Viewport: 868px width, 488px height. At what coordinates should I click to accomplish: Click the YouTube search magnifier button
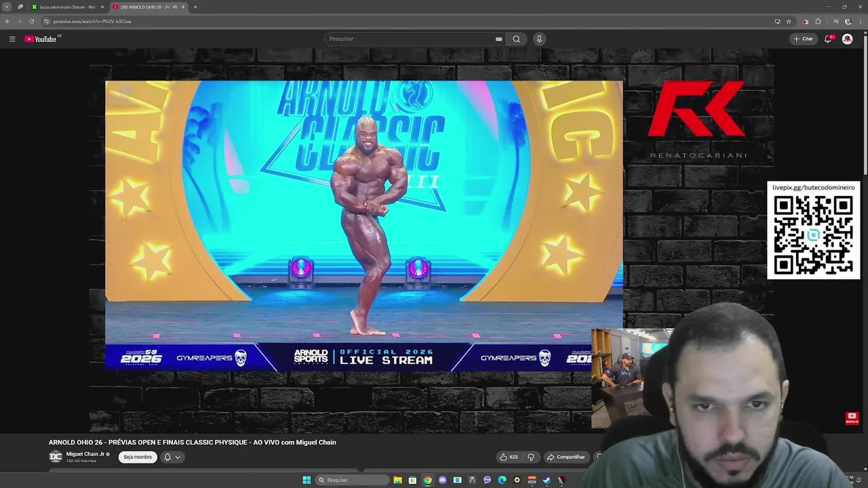tap(516, 39)
